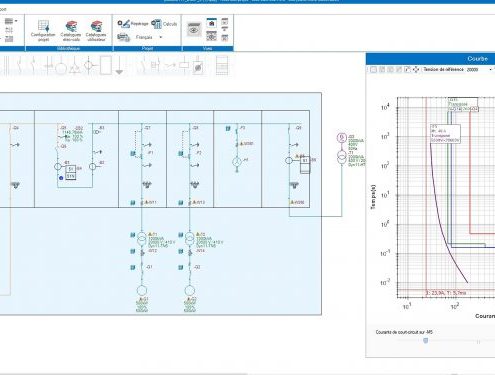Screen dimensions: 495x375
Task: Select the earth/ground symbol in component palette
Action: 119,65
